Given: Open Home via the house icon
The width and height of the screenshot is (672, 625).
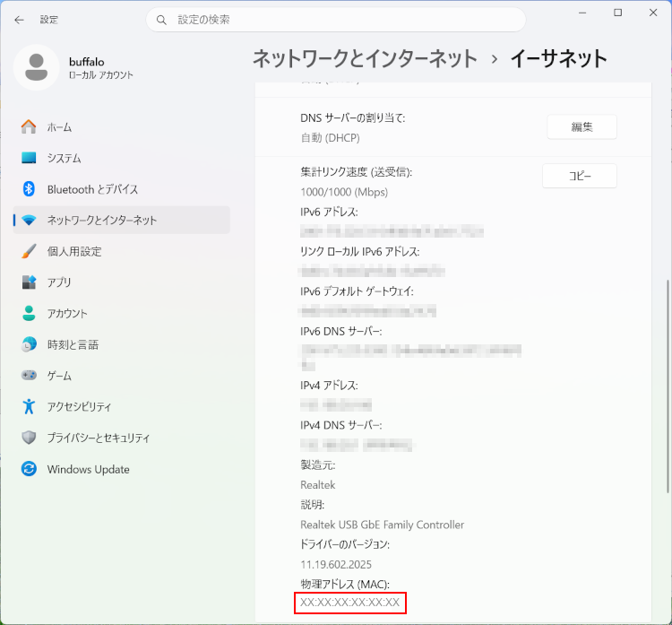Looking at the screenshot, I should click(29, 127).
